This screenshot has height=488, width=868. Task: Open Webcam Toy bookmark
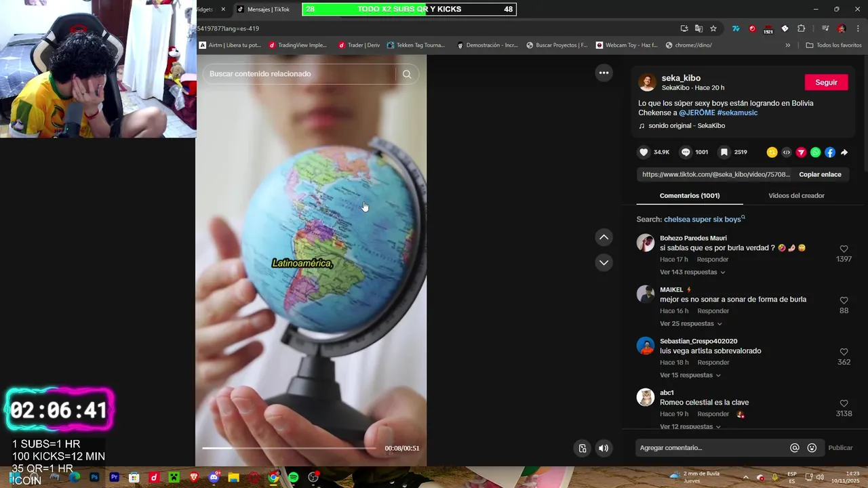627,45
